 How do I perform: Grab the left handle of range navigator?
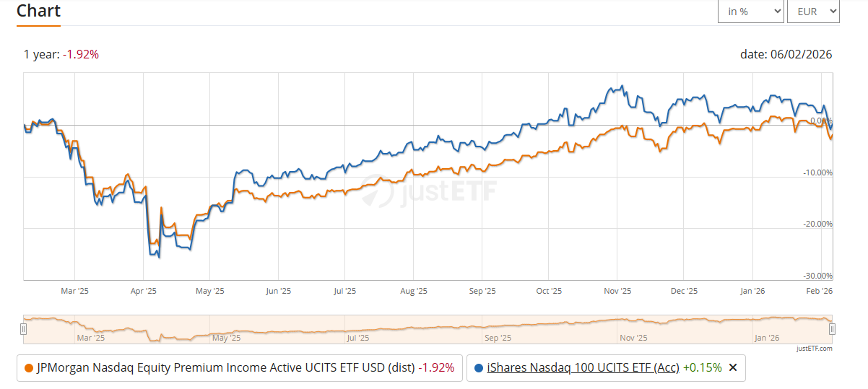(x=23, y=329)
